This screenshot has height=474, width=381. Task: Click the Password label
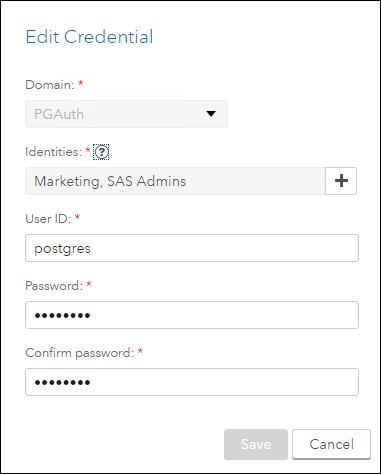point(54,286)
